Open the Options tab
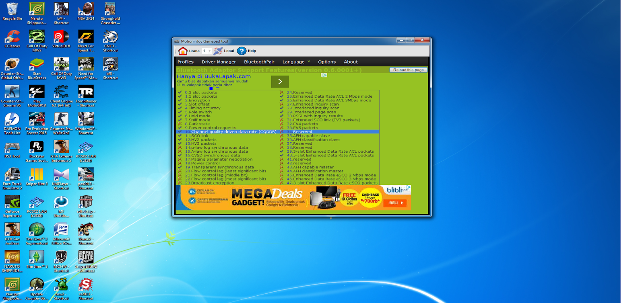 [x=327, y=62]
